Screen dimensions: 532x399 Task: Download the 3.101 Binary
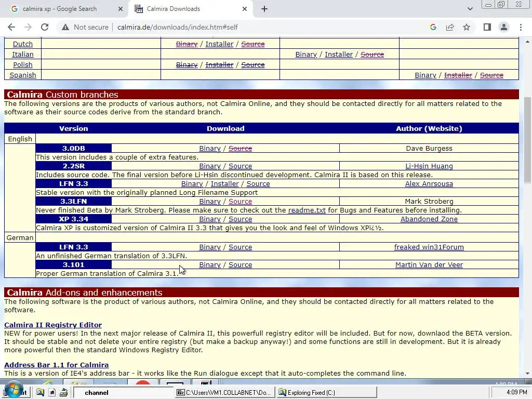(210, 264)
